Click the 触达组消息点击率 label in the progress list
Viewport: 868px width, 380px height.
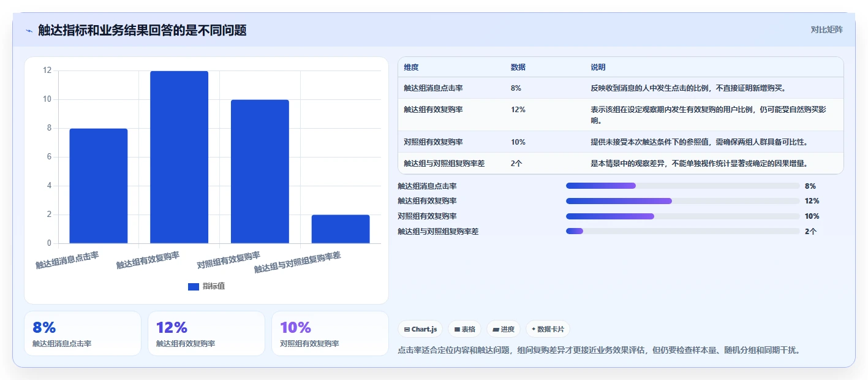427,186
